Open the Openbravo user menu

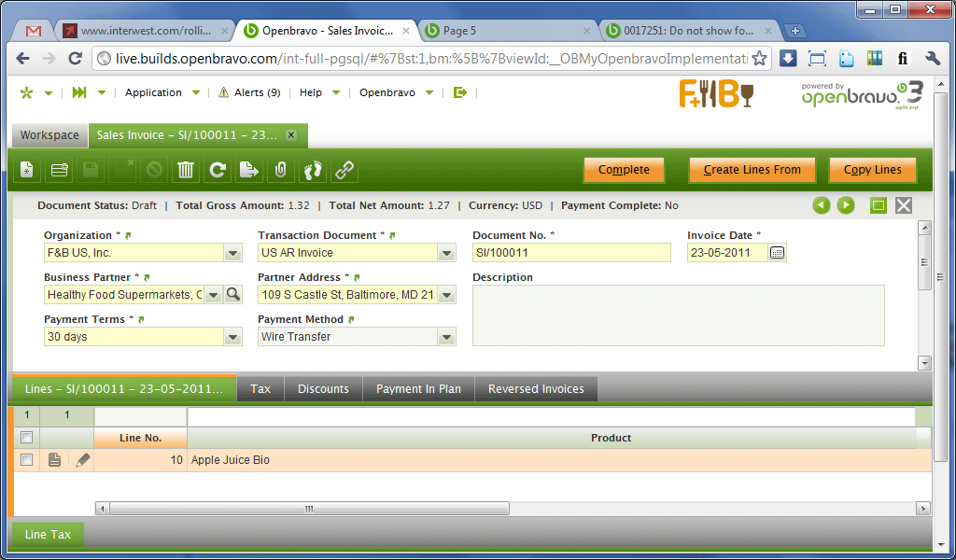point(396,92)
